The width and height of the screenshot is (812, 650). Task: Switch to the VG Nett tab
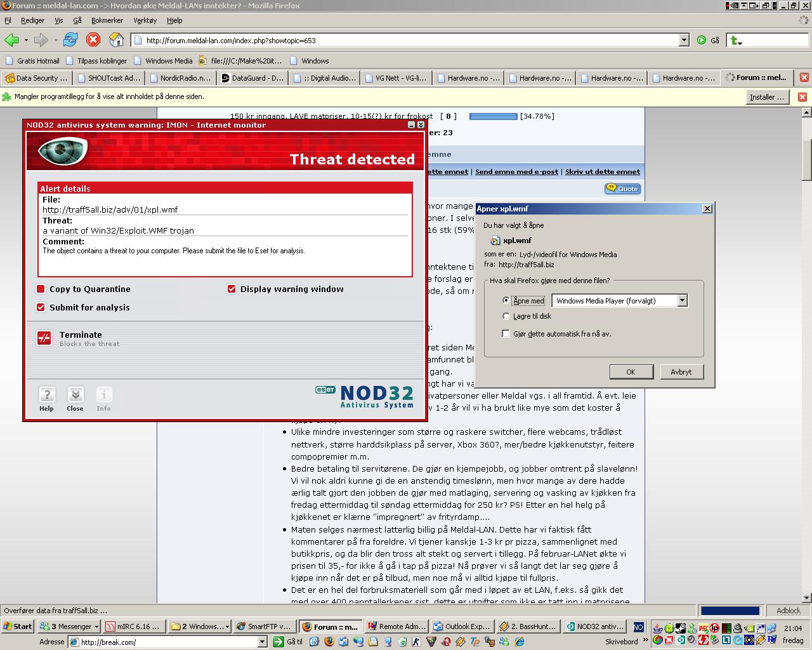(x=395, y=78)
